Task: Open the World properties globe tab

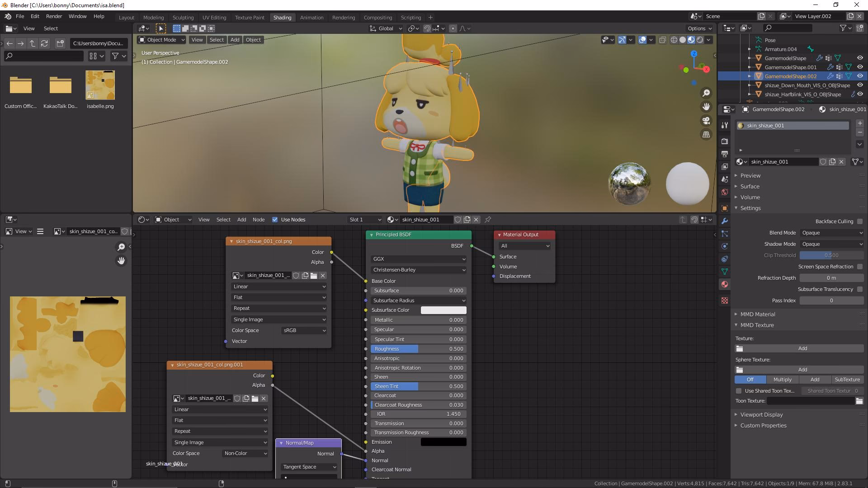Action: (724, 192)
